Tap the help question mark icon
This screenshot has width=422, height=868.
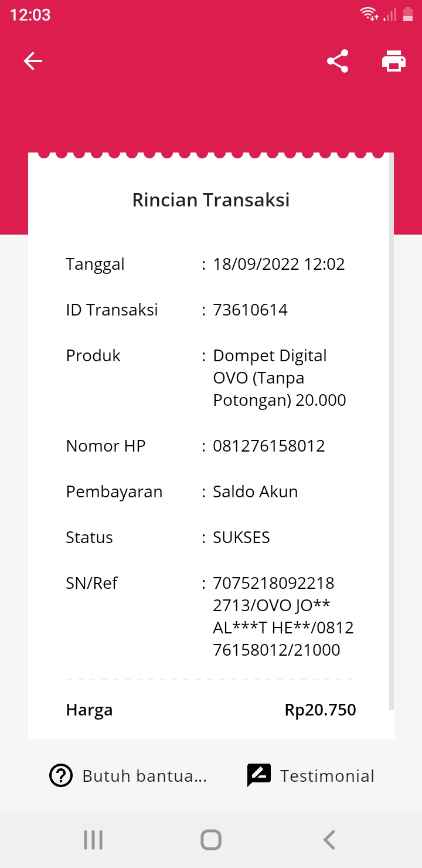(x=61, y=776)
